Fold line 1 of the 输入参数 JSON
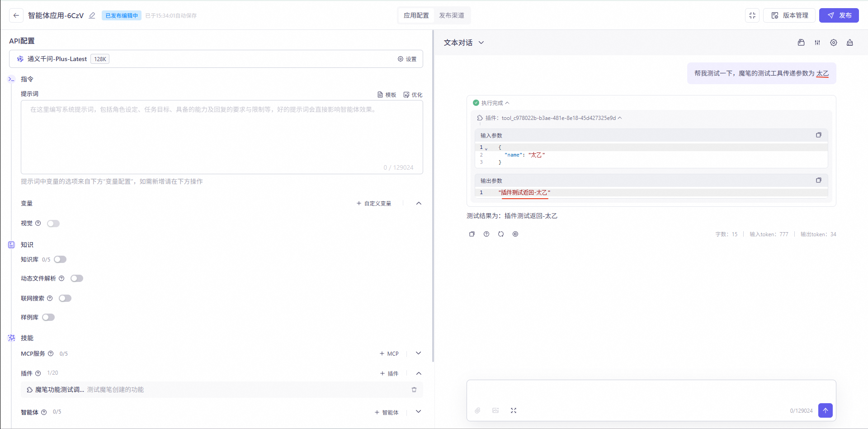The image size is (868, 429). (x=486, y=148)
